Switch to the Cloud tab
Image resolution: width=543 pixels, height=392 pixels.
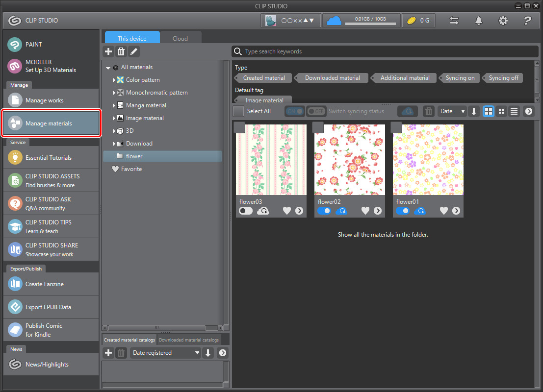pos(181,38)
